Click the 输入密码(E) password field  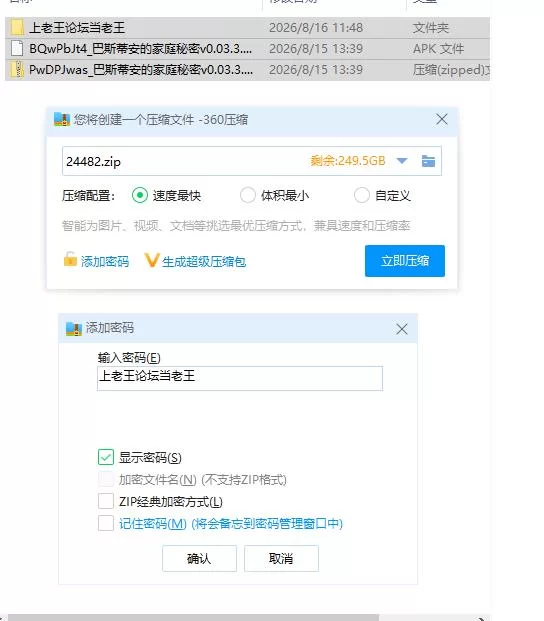click(240, 378)
